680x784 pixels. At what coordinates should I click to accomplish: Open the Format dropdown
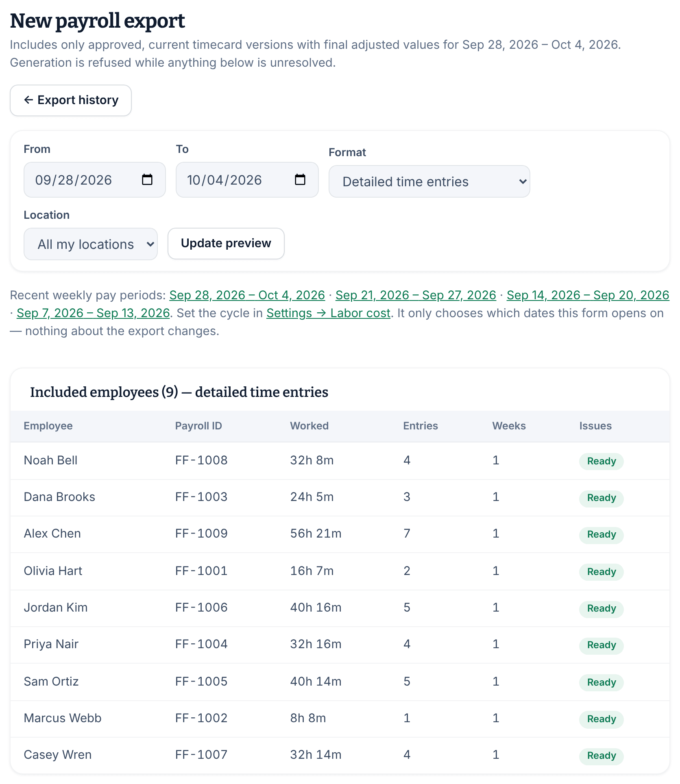click(429, 181)
